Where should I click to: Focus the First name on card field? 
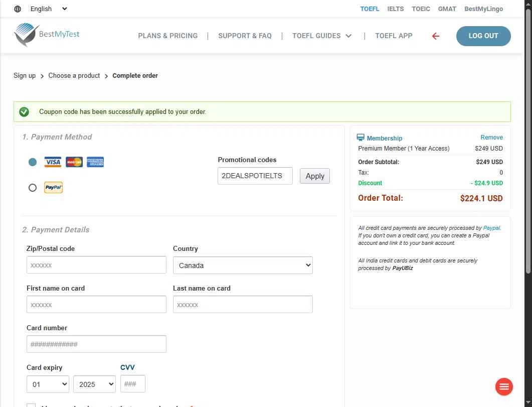[96, 305]
